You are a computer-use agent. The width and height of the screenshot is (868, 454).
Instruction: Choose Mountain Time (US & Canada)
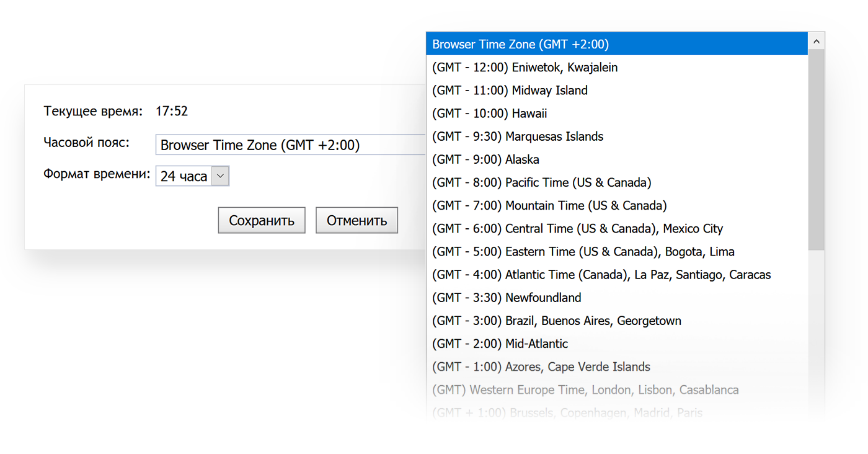(x=549, y=205)
